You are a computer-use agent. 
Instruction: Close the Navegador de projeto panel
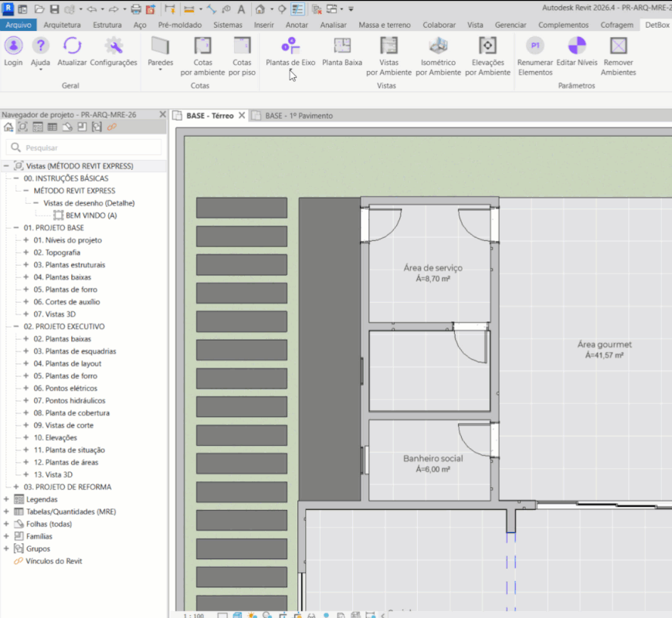[x=162, y=114]
